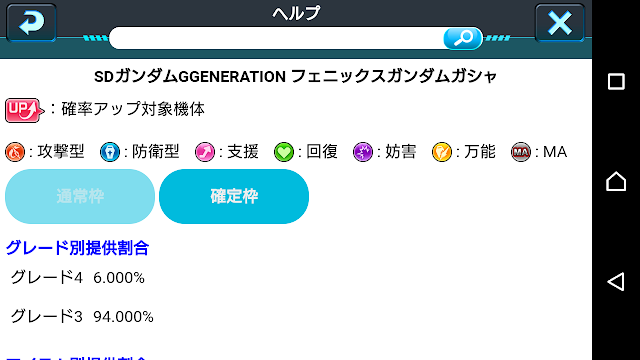
Task: Go to Android home screen
Action: tap(616, 181)
